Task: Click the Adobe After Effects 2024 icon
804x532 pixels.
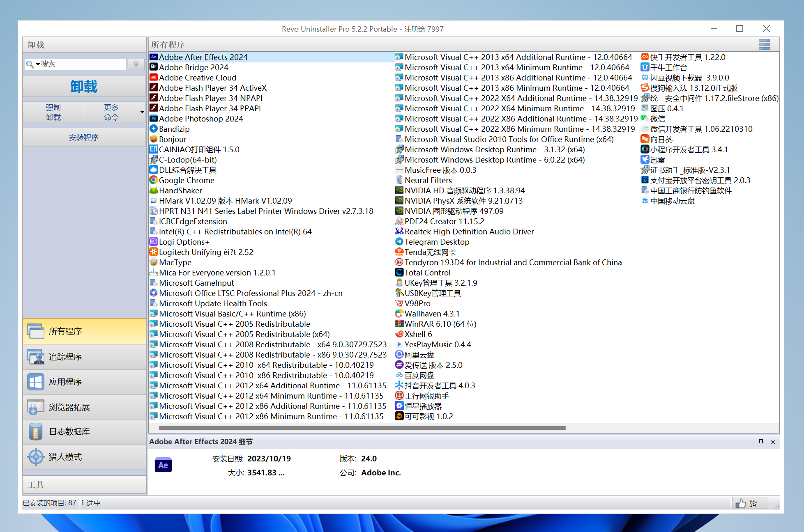Action: (154, 57)
